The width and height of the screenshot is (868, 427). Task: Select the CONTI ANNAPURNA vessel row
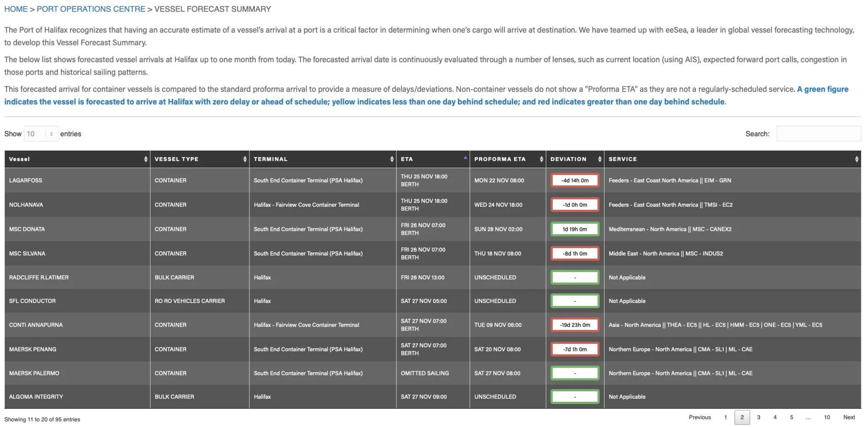(x=433, y=325)
